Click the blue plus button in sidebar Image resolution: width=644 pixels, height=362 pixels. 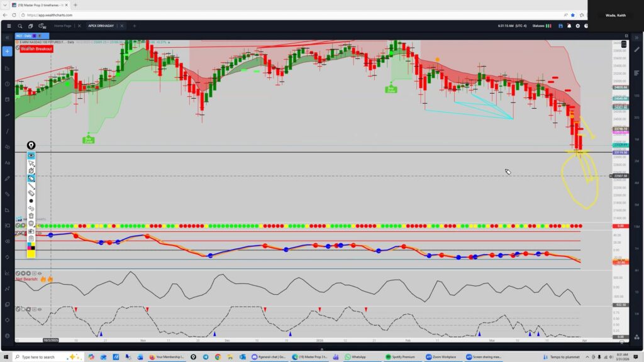coord(8,51)
